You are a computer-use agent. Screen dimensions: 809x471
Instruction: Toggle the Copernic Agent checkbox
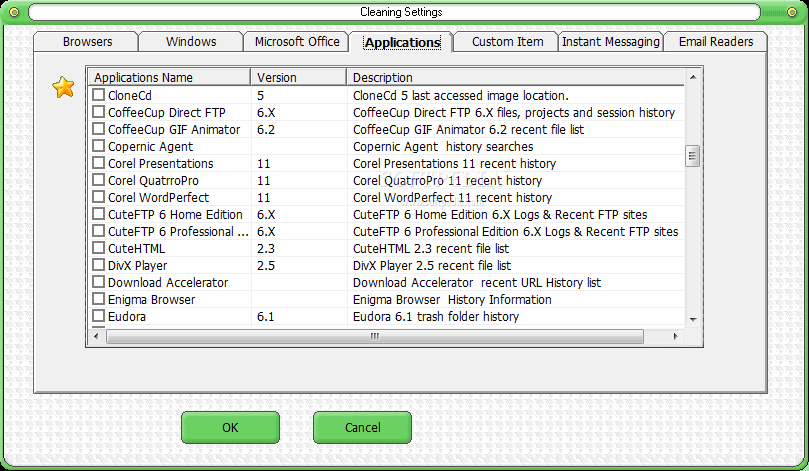click(x=98, y=146)
